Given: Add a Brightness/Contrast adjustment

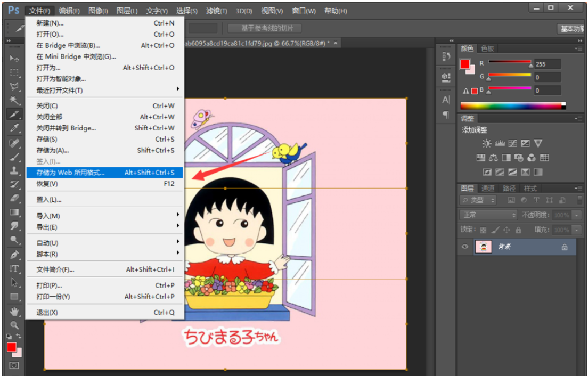Looking at the screenshot, I should pyautogui.click(x=487, y=143).
